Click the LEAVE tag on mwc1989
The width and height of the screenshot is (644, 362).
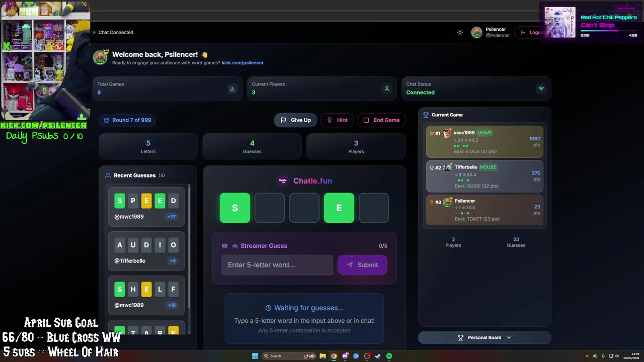[x=485, y=133]
